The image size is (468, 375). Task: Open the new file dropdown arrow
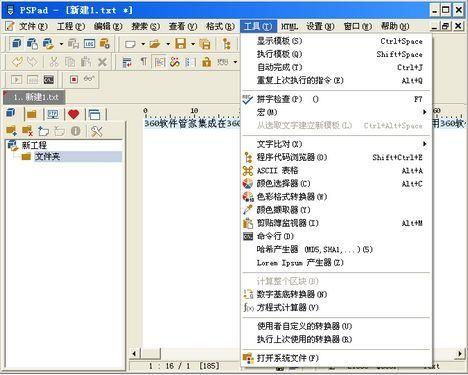(x=143, y=44)
